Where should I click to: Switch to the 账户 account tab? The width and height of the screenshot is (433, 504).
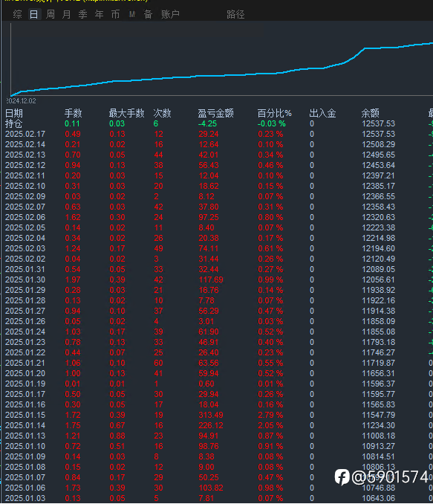click(x=170, y=14)
